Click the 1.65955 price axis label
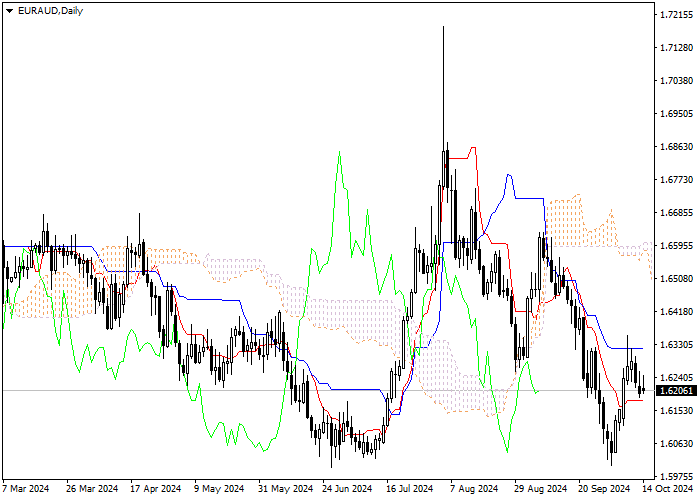This screenshot has height=500, width=700. pos(677,246)
